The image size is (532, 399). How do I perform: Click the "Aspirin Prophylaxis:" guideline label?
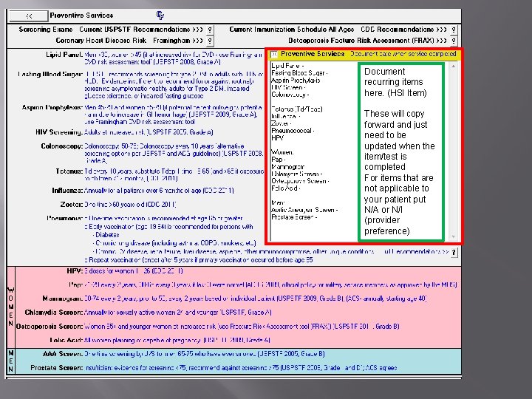pyautogui.click(x=52, y=108)
